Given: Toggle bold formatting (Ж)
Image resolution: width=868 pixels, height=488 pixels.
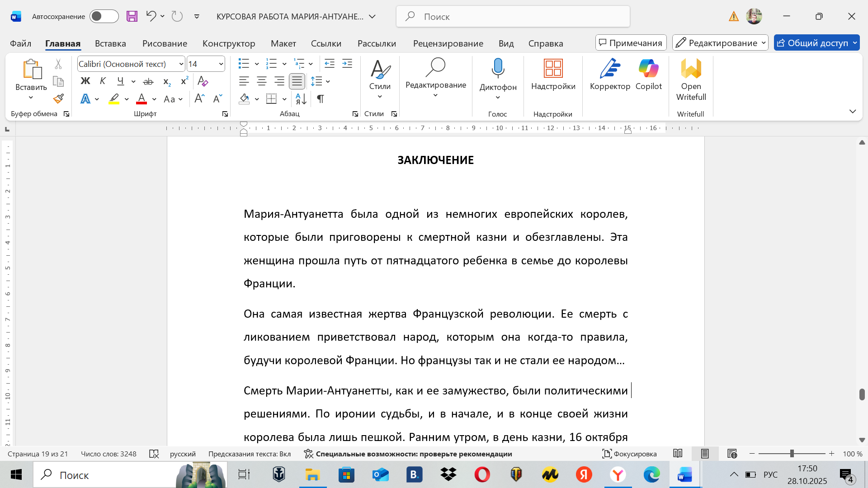Looking at the screenshot, I should (x=85, y=81).
